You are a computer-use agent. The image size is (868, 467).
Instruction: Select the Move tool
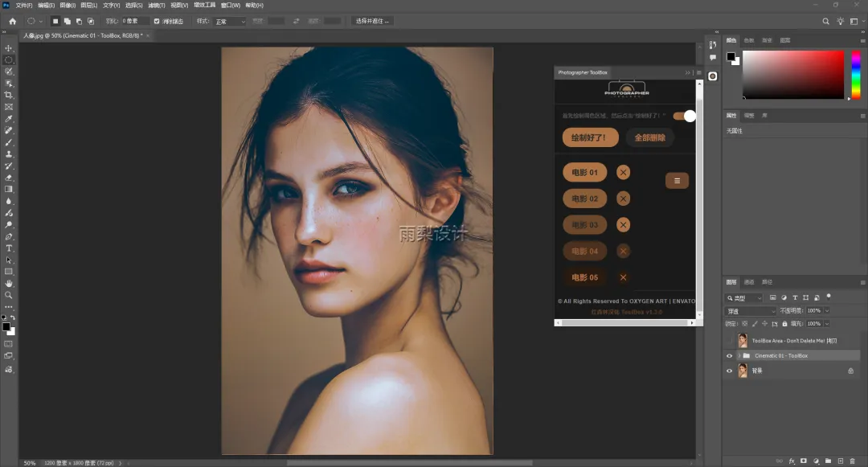pyautogui.click(x=9, y=48)
